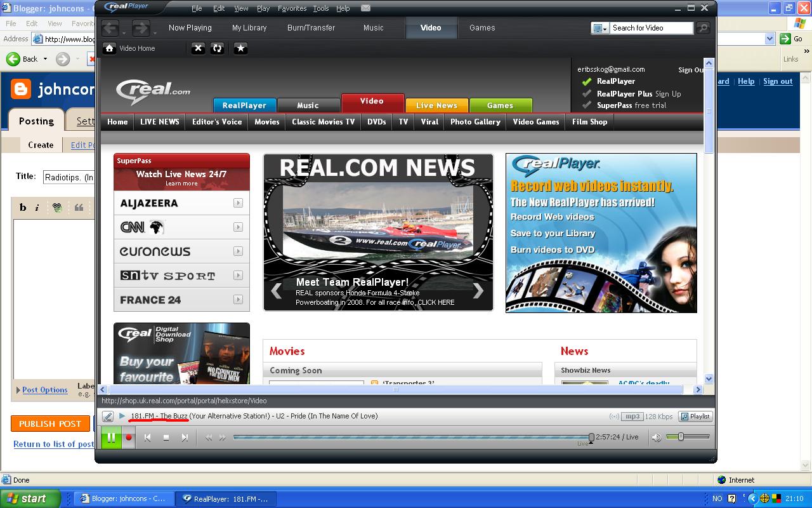Insert a blockquote in the Blogger editor
The width and height of the screenshot is (812, 508).
tap(79, 207)
